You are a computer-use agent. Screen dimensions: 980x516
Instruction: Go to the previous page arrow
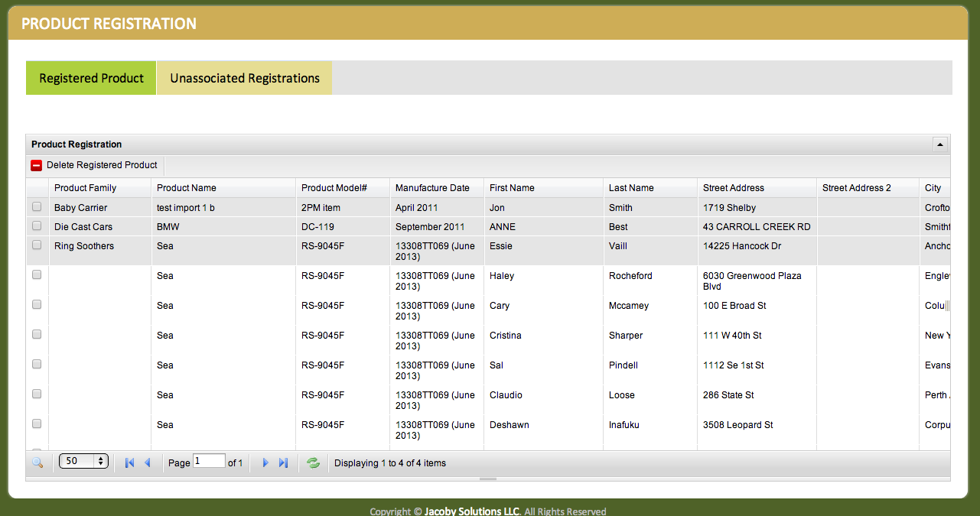[x=148, y=462]
